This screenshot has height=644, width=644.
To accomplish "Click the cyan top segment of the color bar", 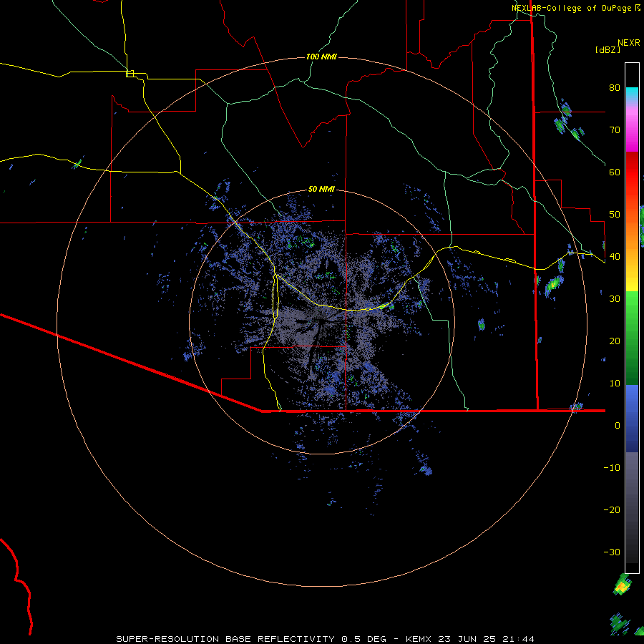I will tap(632, 94).
